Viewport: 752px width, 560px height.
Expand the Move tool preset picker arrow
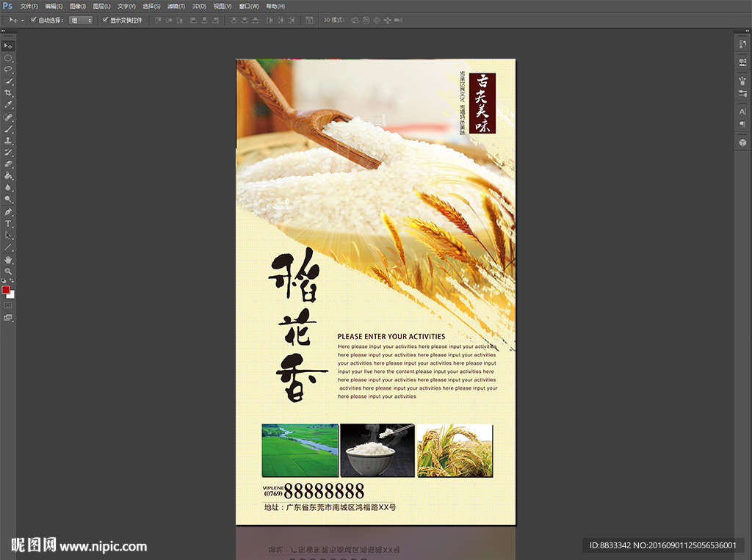tap(22, 20)
